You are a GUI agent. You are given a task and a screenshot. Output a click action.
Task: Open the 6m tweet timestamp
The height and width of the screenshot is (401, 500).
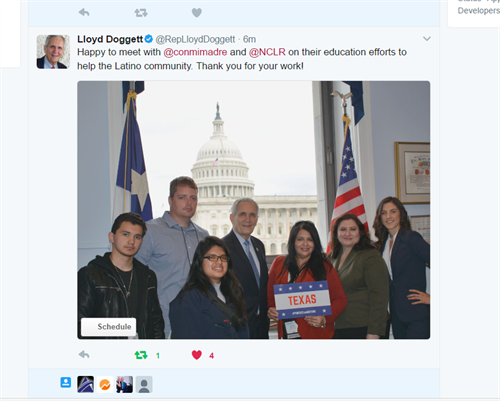click(x=249, y=39)
